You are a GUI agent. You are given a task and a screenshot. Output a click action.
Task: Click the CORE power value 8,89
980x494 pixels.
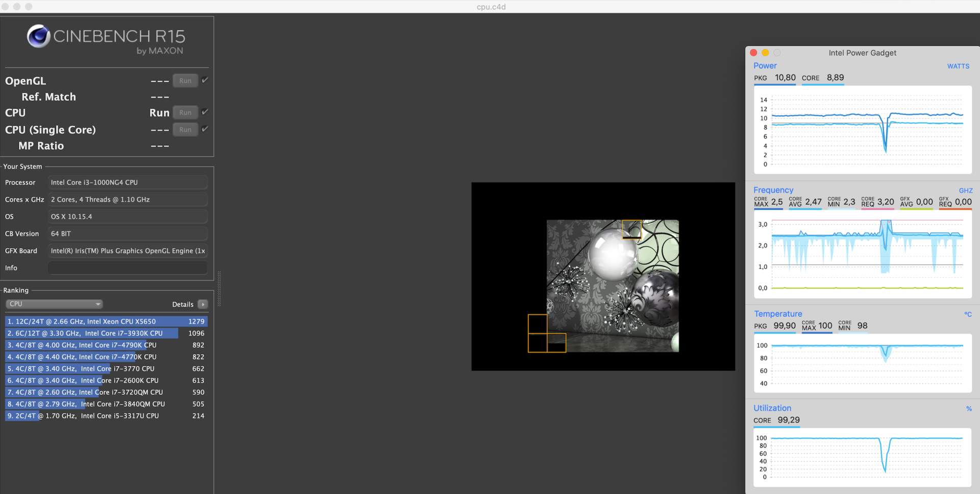[x=836, y=78]
